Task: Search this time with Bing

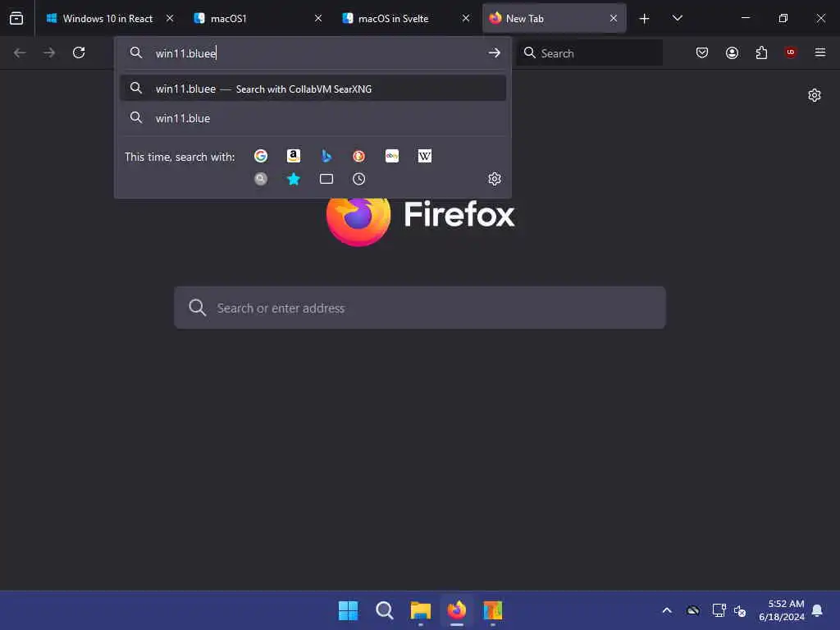Action: 326,156
